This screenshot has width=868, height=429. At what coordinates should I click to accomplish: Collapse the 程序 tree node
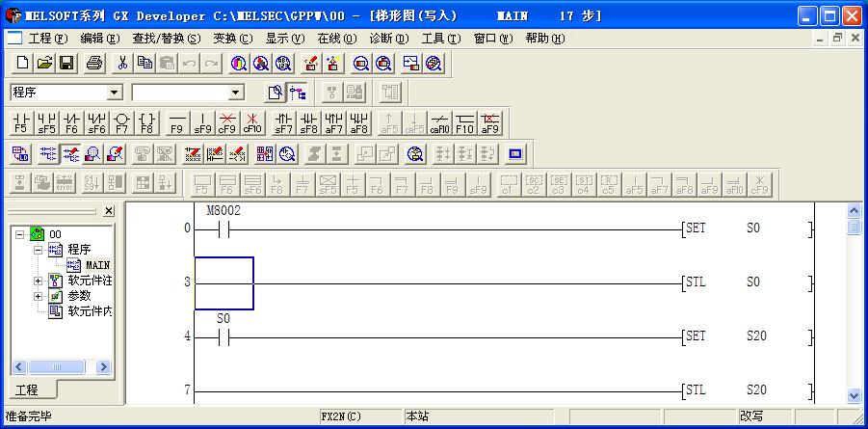pyautogui.click(x=39, y=250)
